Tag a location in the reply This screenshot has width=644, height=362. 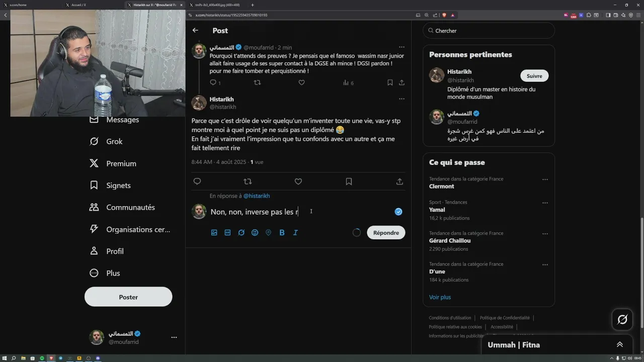268,233
